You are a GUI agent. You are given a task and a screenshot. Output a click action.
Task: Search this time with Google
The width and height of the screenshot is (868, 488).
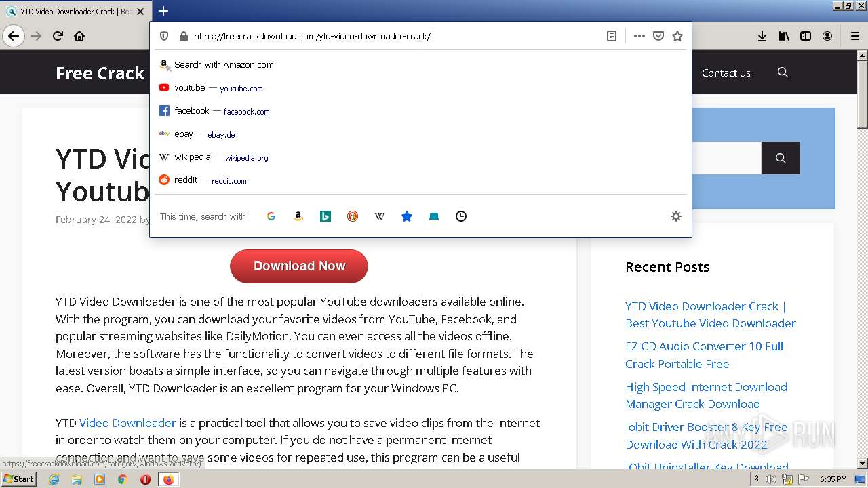pos(271,216)
